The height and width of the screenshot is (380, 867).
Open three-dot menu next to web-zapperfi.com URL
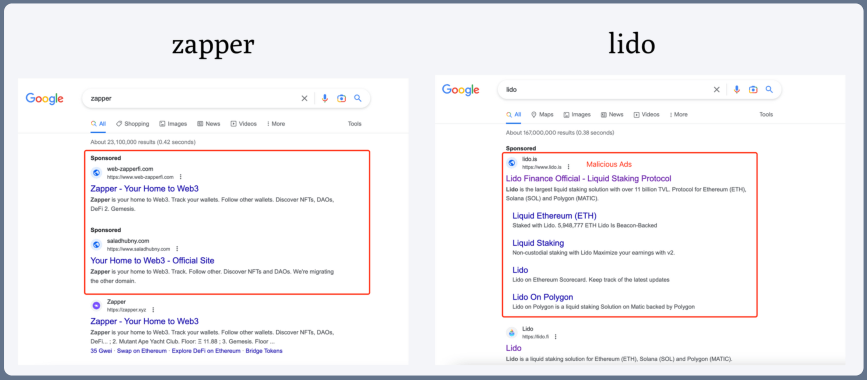[x=180, y=177]
